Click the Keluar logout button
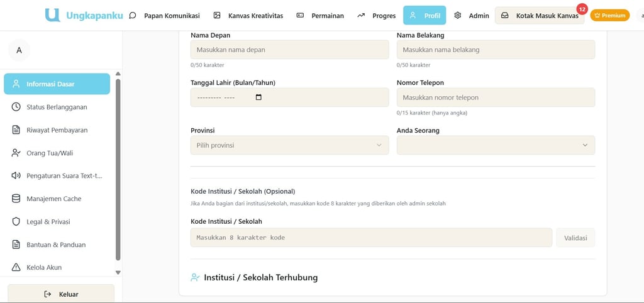 coord(61,294)
